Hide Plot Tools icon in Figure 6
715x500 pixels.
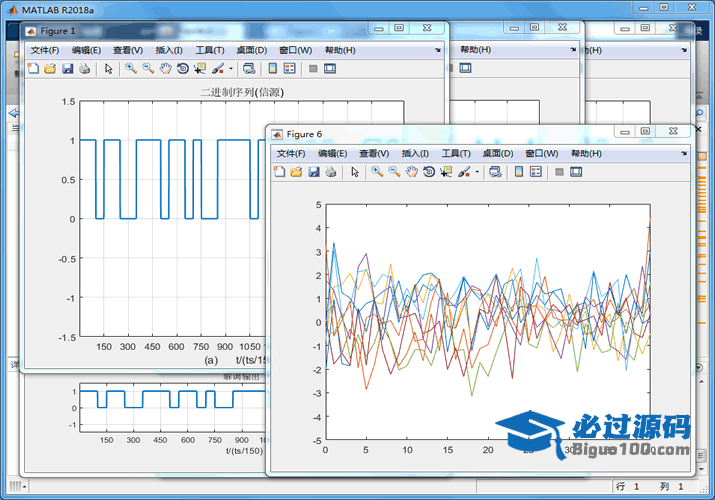[559, 172]
